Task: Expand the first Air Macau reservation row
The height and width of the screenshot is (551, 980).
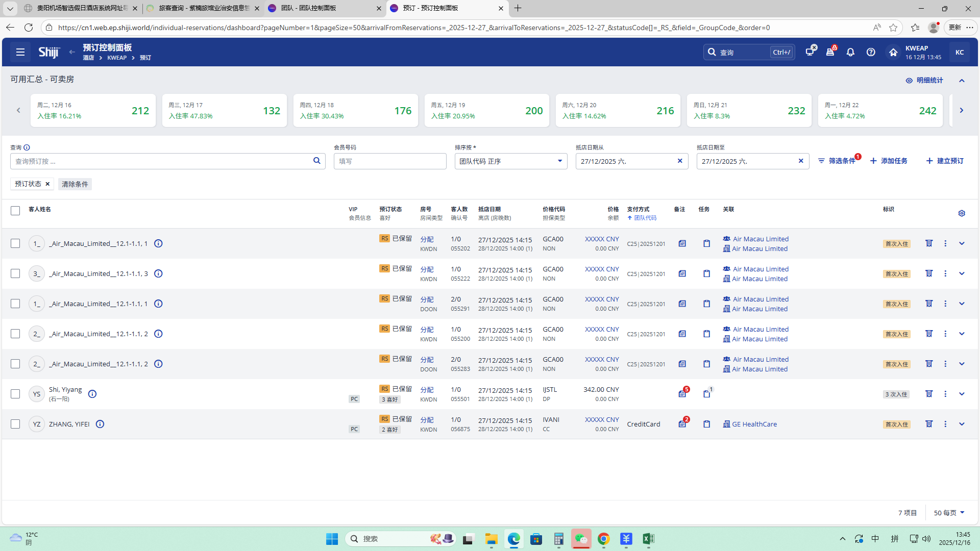Action: [962, 243]
